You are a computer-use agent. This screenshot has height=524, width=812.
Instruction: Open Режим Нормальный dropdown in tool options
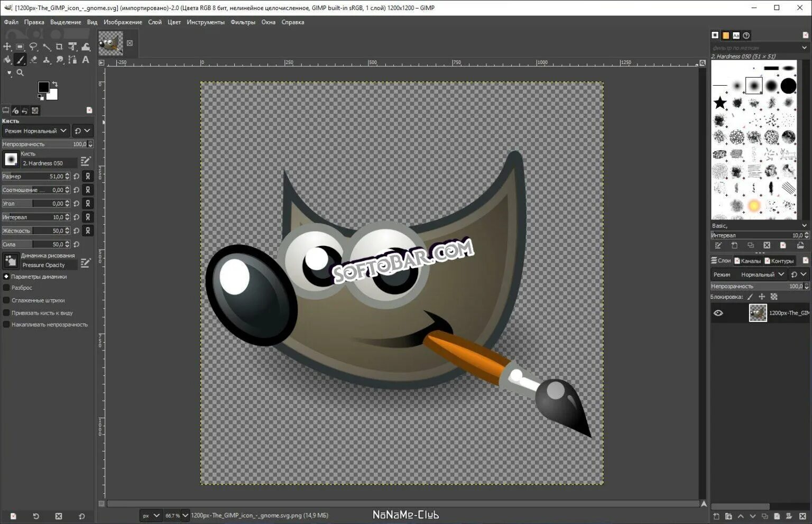pos(35,131)
